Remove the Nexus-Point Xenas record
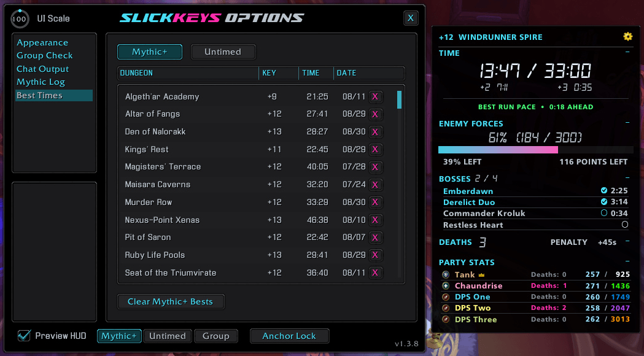This screenshot has width=644, height=356. point(375,220)
